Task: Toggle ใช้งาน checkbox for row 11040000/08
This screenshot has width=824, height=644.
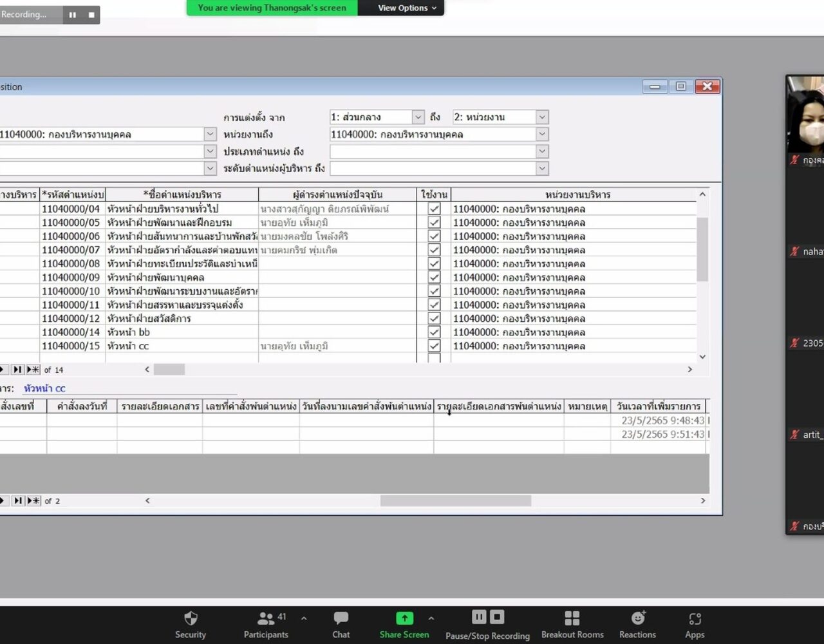Action: click(435, 263)
